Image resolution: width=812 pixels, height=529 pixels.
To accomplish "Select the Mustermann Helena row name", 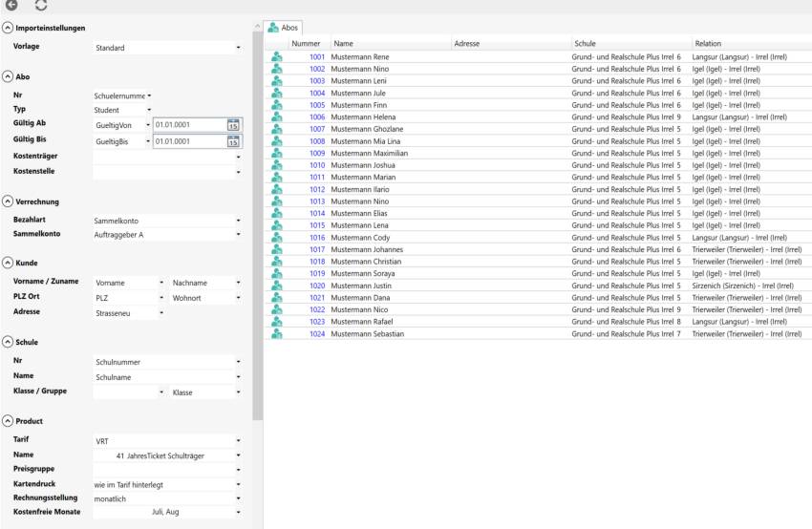I will tap(363, 117).
